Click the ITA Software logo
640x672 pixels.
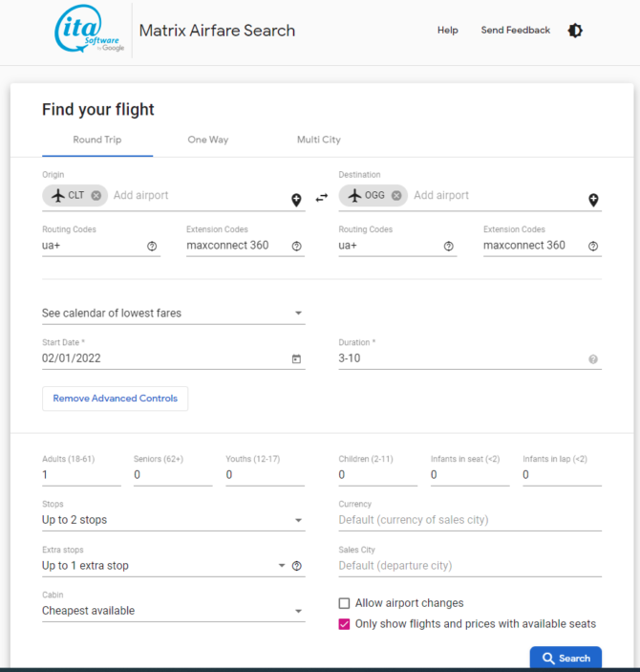[89, 29]
